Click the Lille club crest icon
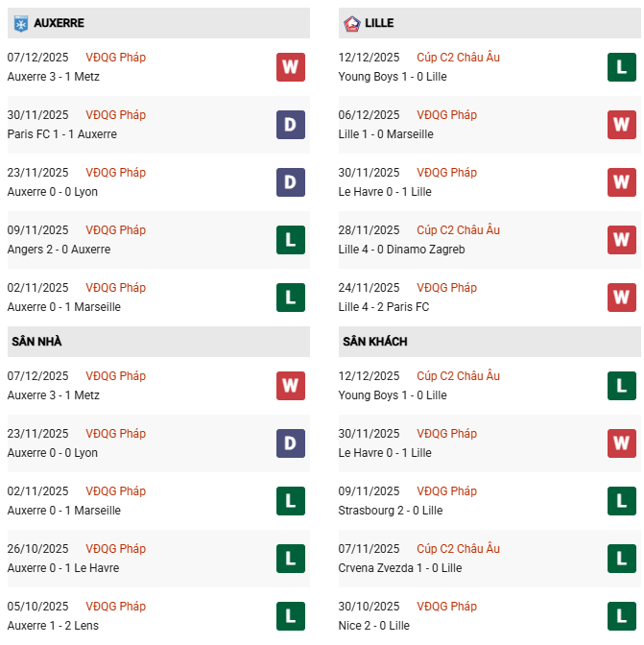This screenshot has width=644, height=645. [351, 22]
